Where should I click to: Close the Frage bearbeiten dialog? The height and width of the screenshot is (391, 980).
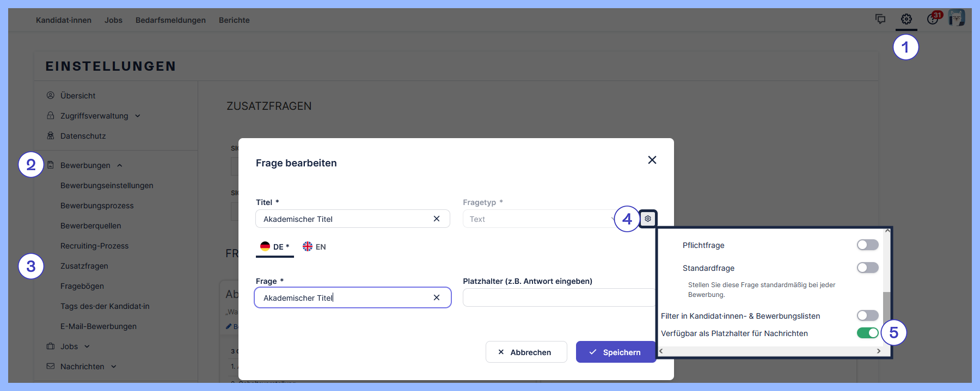[x=652, y=160]
